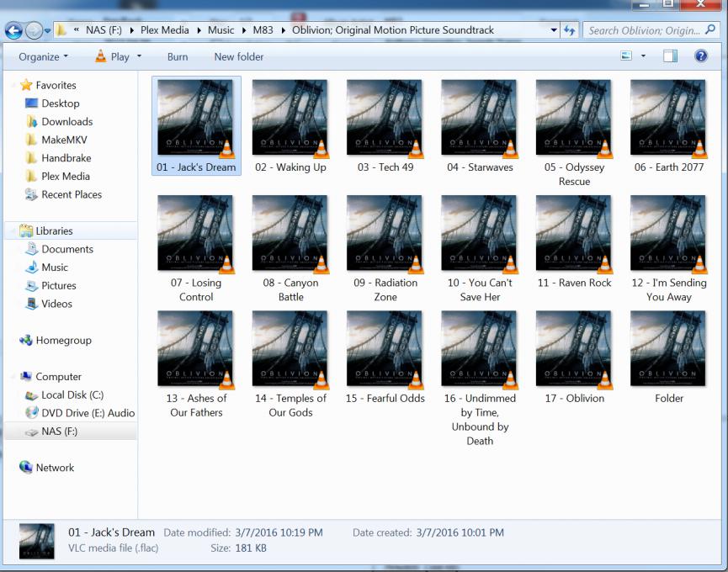Click the refresh button beside address bar
Viewport: 728px width, 572px height.
(570, 30)
